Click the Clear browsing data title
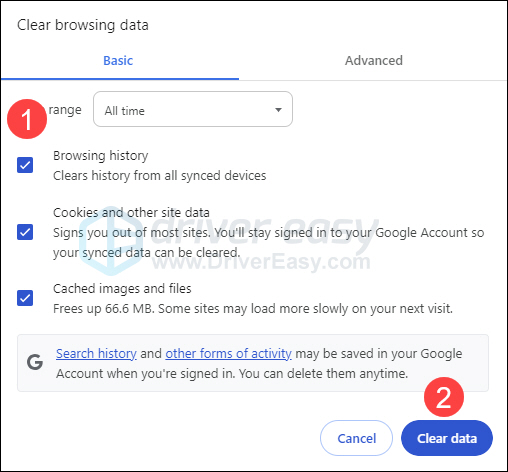The width and height of the screenshot is (508, 472). [x=83, y=25]
